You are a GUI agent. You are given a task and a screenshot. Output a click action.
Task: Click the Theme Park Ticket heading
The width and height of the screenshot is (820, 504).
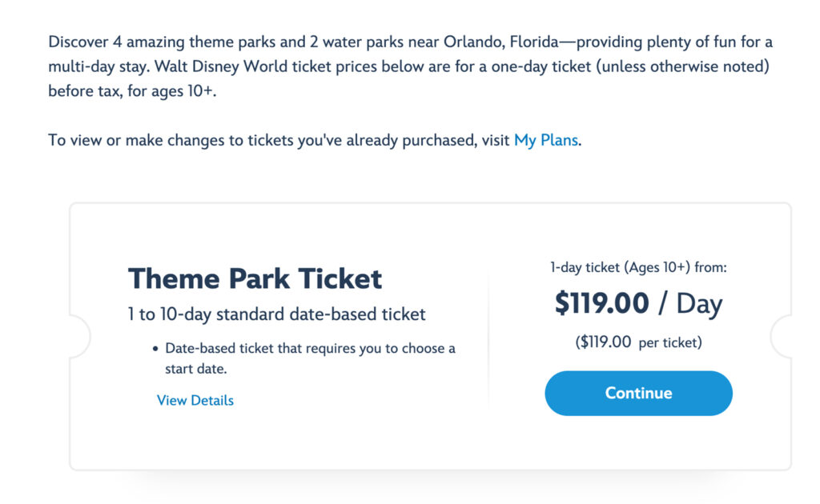[x=255, y=278]
